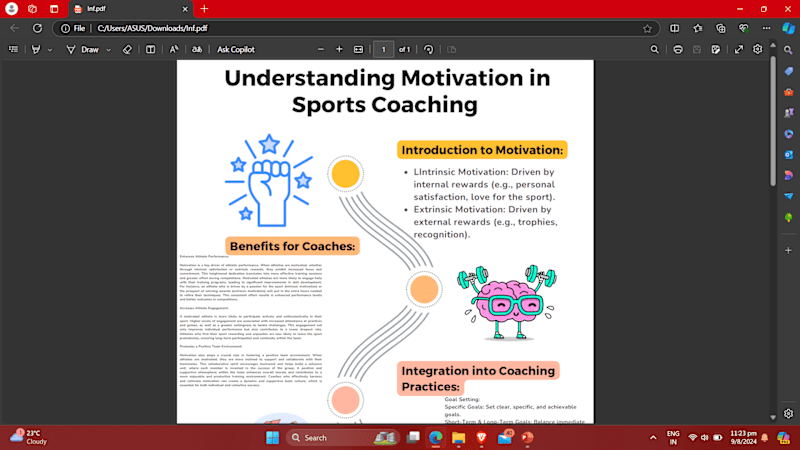
Task: Close the Inf.pdf tab
Action: [x=185, y=9]
